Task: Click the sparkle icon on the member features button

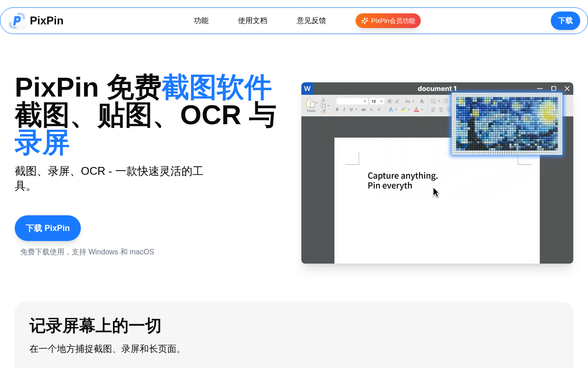Action: point(365,21)
